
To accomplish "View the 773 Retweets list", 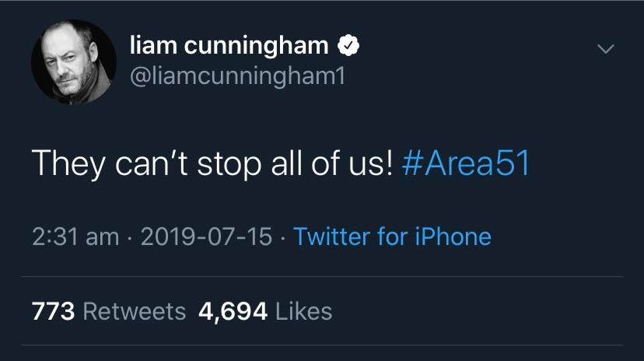I will tap(109, 311).
